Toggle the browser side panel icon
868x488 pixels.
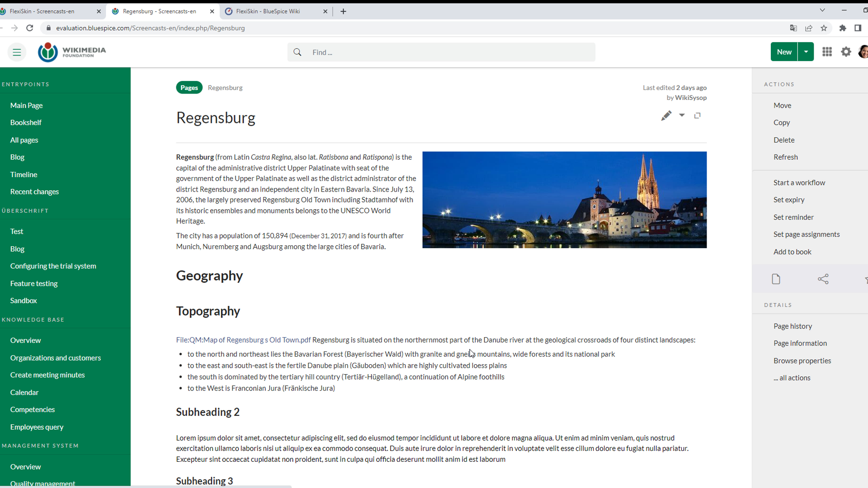[858, 28]
